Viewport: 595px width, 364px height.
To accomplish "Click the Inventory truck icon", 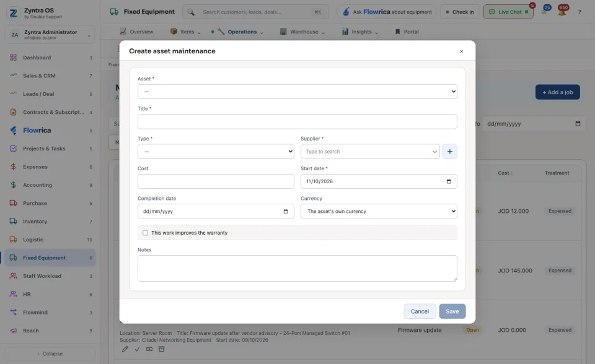I will [13, 222].
